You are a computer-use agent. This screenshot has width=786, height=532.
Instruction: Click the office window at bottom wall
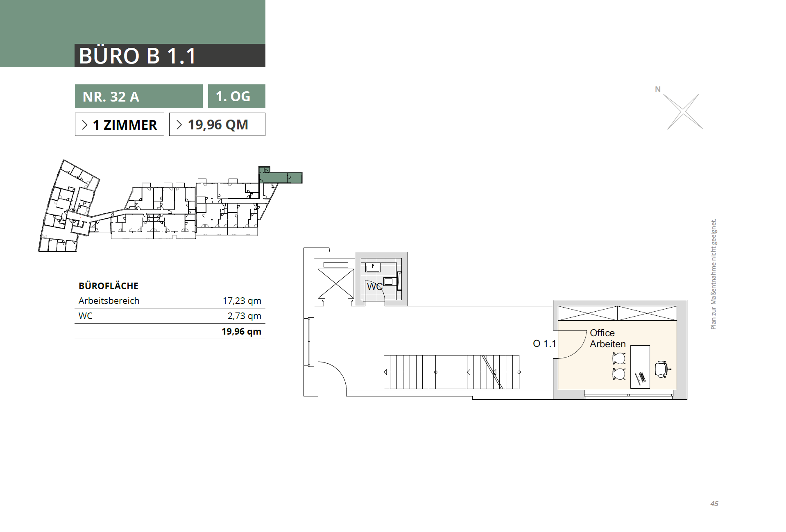[x=629, y=394]
